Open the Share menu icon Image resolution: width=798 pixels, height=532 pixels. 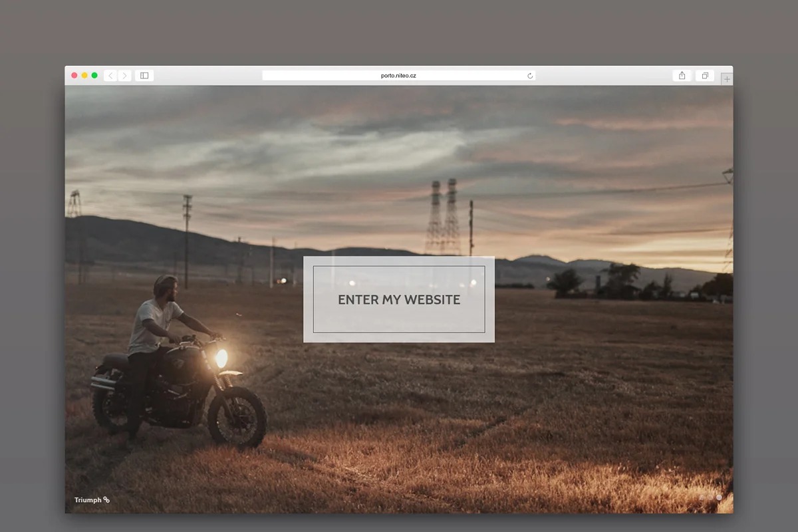pos(682,76)
